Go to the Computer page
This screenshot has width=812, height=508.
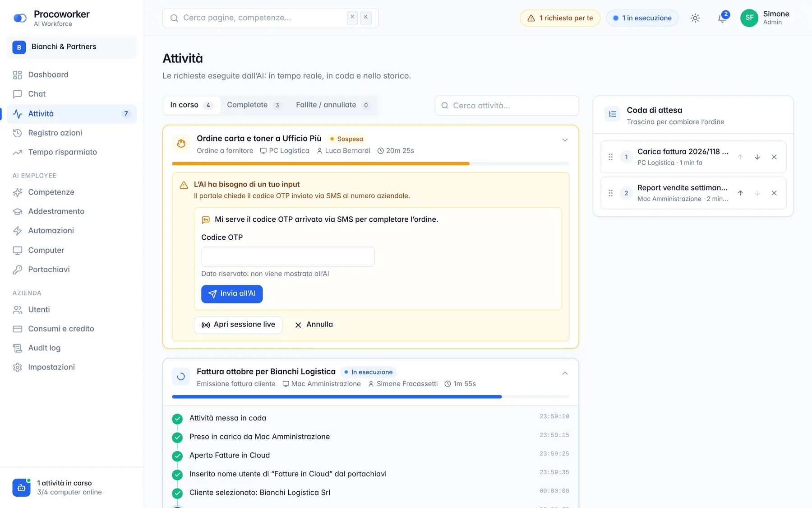(72, 250)
